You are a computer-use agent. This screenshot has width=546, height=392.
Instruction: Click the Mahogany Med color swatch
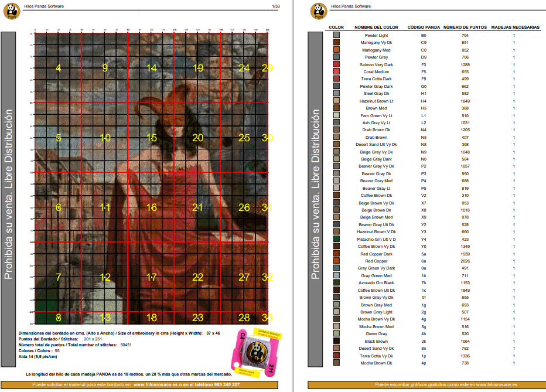336,49
